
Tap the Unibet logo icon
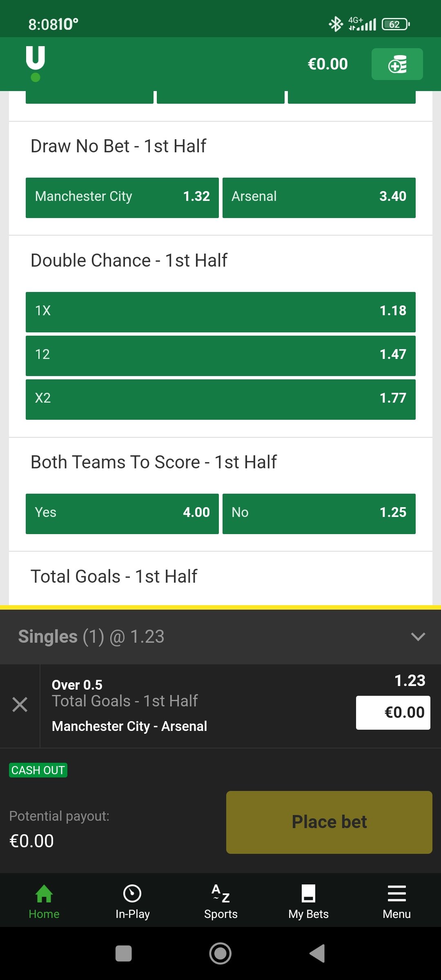point(36,64)
